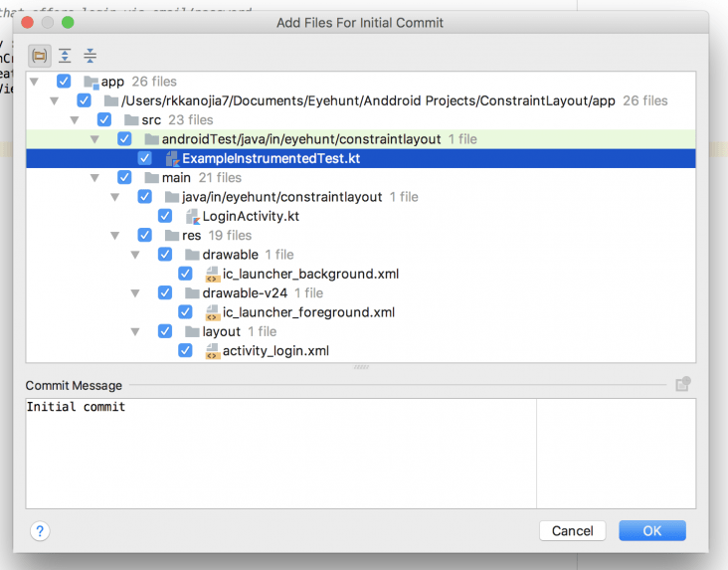Screen dimensions: 728x570
Task: Click the Collapse All toolbar icon
Action: tap(91, 56)
